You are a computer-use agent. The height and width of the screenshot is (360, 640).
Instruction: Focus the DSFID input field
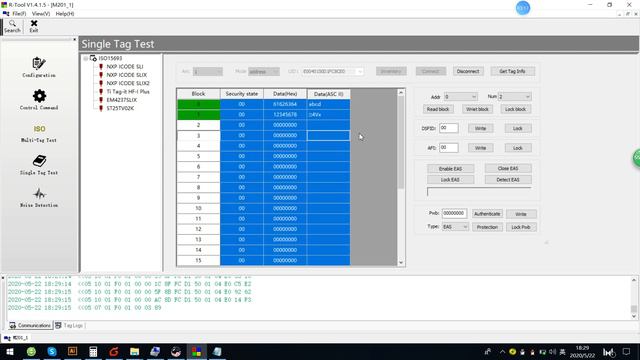(x=449, y=128)
